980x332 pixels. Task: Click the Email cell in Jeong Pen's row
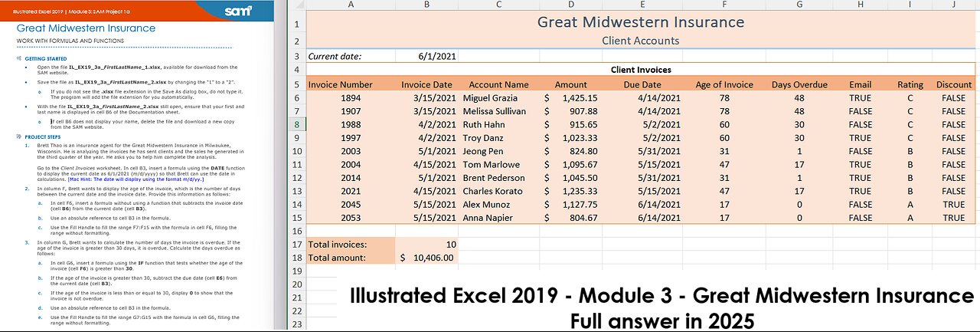coord(860,152)
